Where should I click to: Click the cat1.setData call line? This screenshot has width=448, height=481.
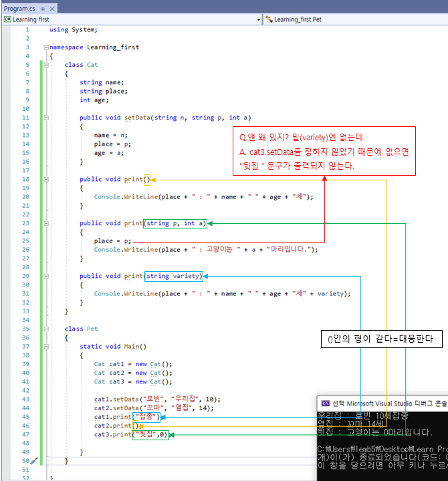pos(157,399)
